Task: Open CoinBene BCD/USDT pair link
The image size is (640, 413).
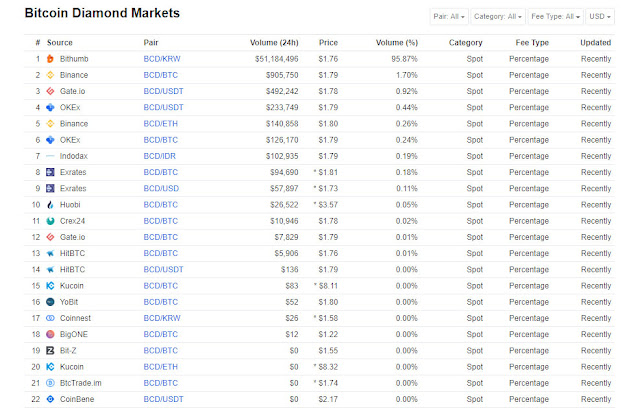Action: [163, 399]
